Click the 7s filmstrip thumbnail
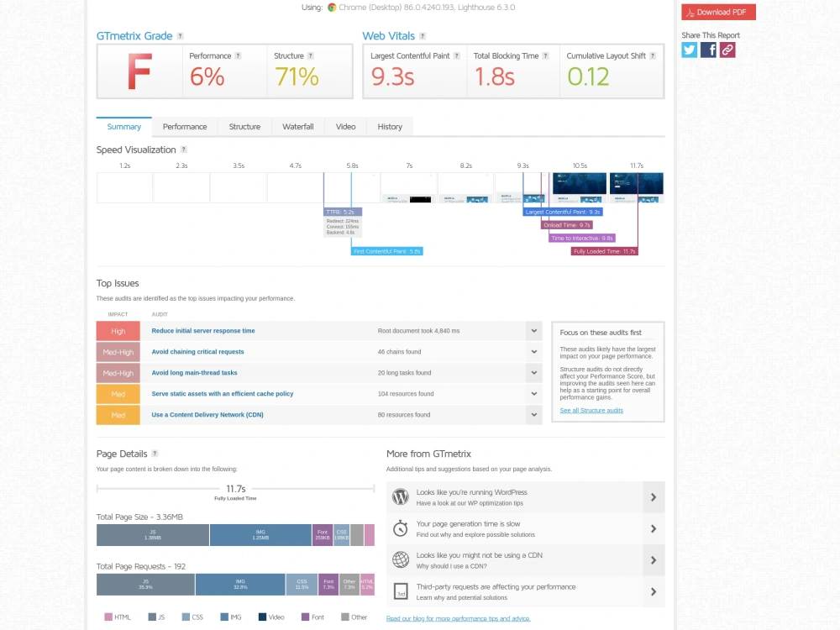This screenshot has height=630, width=840. (409, 187)
